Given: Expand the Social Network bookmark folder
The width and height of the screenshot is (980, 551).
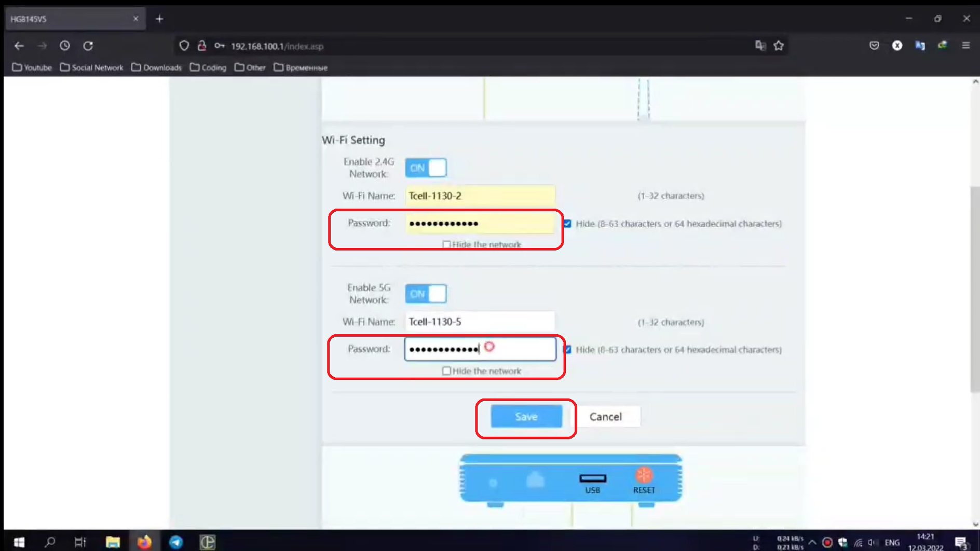Looking at the screenshot, I should pos(91,67).
